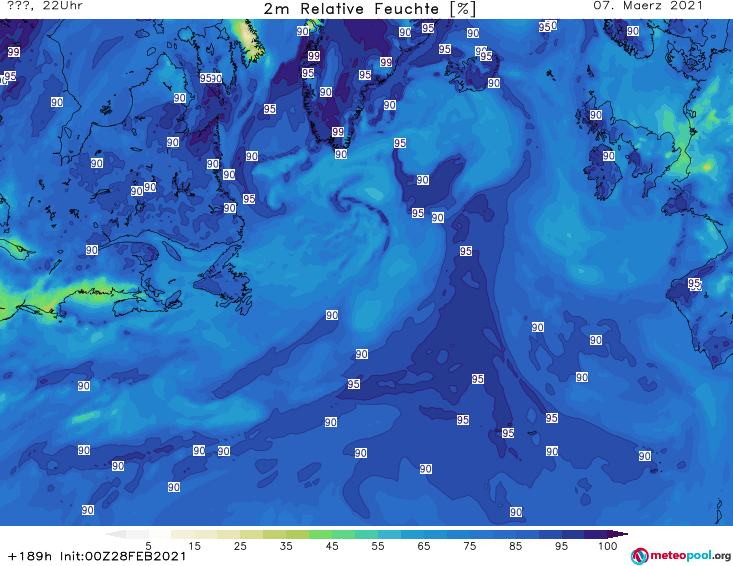This screenshot has width=733, height=566.
Task: Click the legend value '95'
Action: tap(561, 546)
